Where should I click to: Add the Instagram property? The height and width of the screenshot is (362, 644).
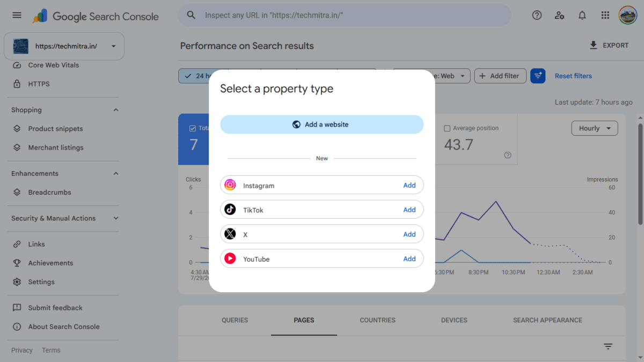[x=409, y=185]
